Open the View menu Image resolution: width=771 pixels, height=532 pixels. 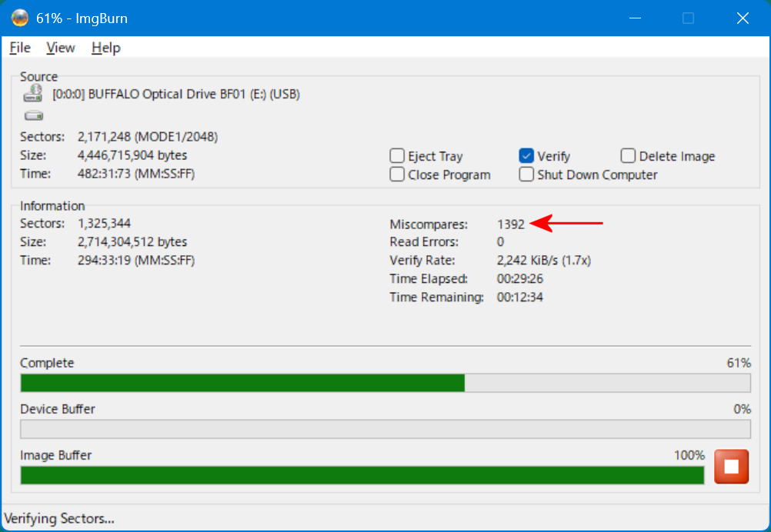point(61,48)
